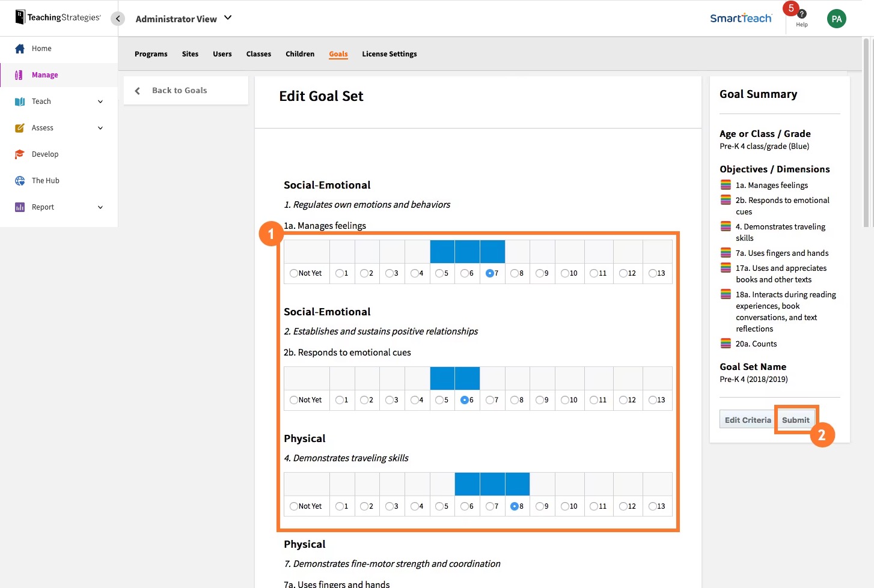
Task: Click the Submit button
Action: (x=796, y=419)
